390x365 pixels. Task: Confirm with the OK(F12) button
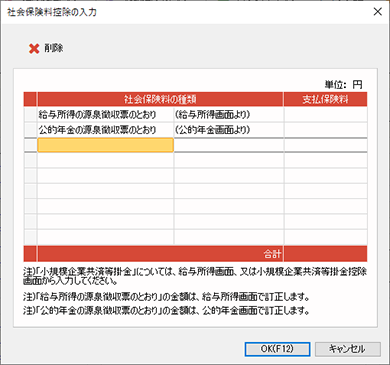(x=277, y=349)
